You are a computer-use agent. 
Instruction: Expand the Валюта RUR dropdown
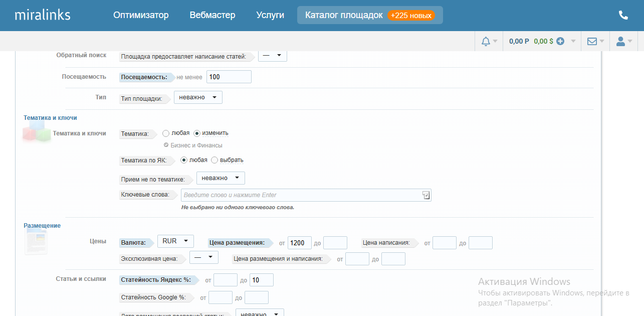click(175, 241)
